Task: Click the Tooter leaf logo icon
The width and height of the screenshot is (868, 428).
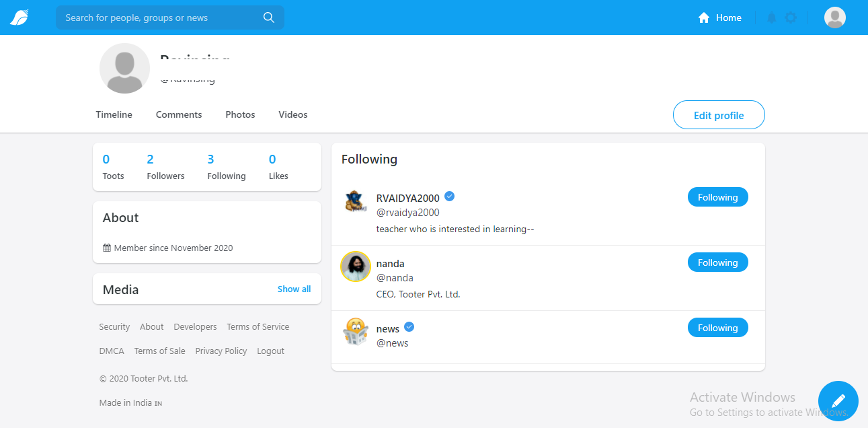Action: pos(19,17)
